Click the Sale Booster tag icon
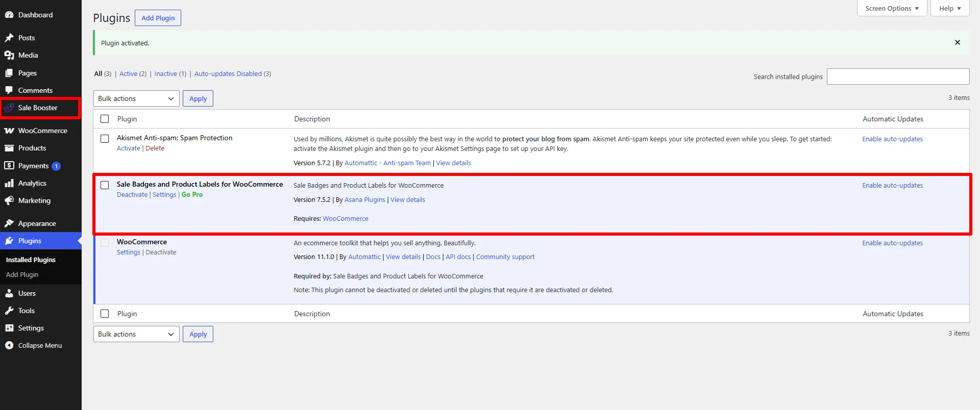This screenshot has width=980, height=410. pos(9,108)
